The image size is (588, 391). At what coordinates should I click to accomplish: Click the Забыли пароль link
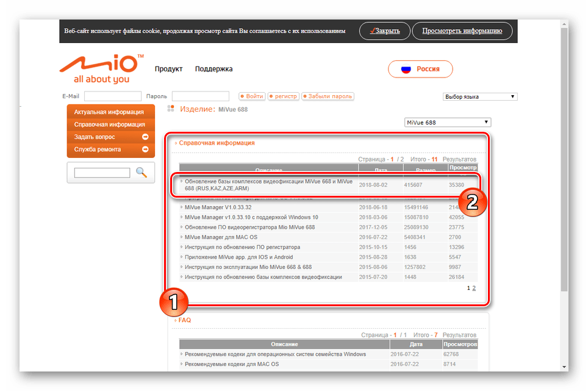pyautogui.click(x=328, y=96)
